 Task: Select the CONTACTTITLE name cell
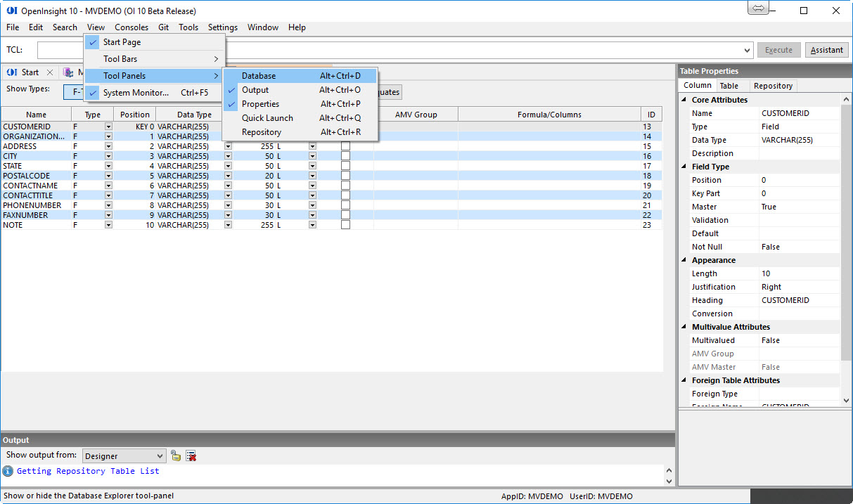(x=36, y=195)
